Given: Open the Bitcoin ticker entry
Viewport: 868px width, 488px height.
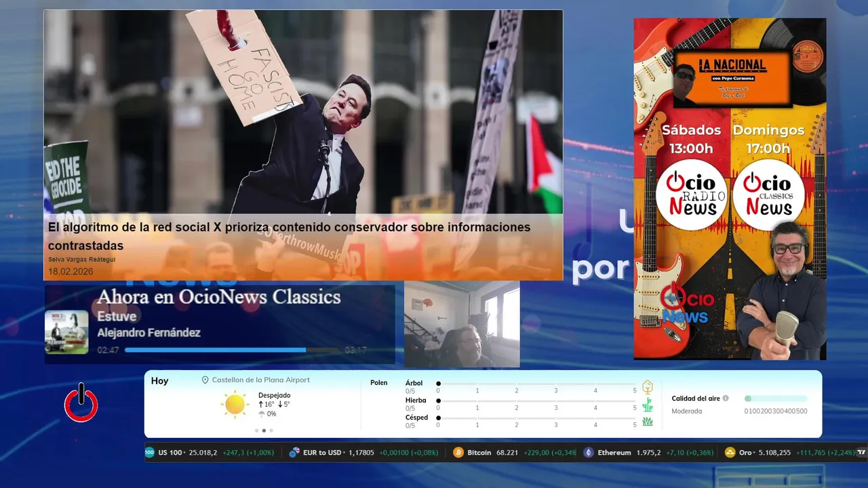Looking at the screenshot, I should click(514, 452).
